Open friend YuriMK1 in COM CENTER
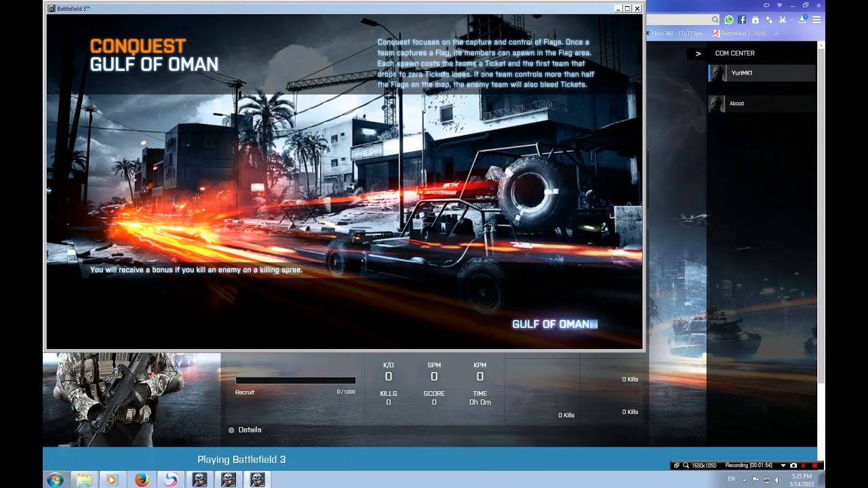Viewport: 868px width, 488px height. point(762,73)
